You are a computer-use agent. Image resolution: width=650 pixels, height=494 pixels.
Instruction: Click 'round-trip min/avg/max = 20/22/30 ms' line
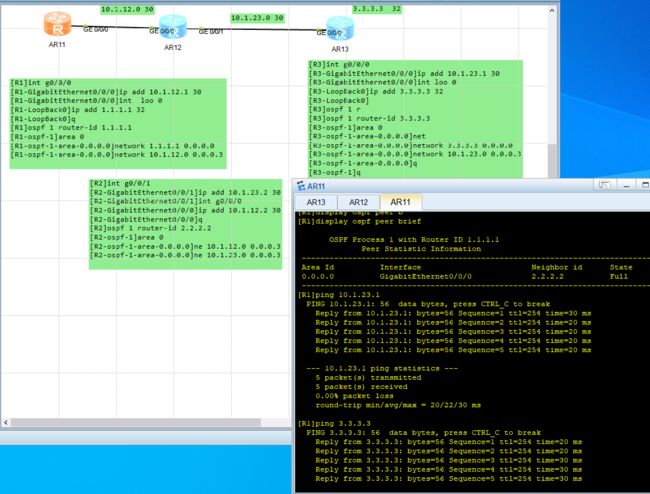[x=398, y=405]
